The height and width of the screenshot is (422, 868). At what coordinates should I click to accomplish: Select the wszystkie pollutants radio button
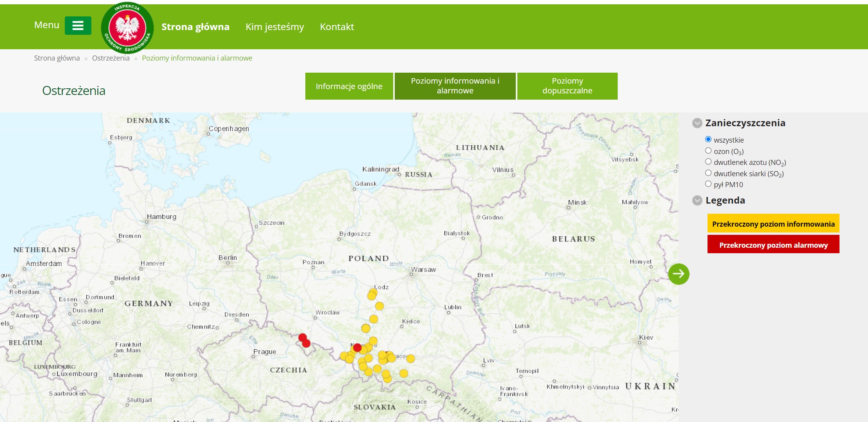click(x=708, y=139)
